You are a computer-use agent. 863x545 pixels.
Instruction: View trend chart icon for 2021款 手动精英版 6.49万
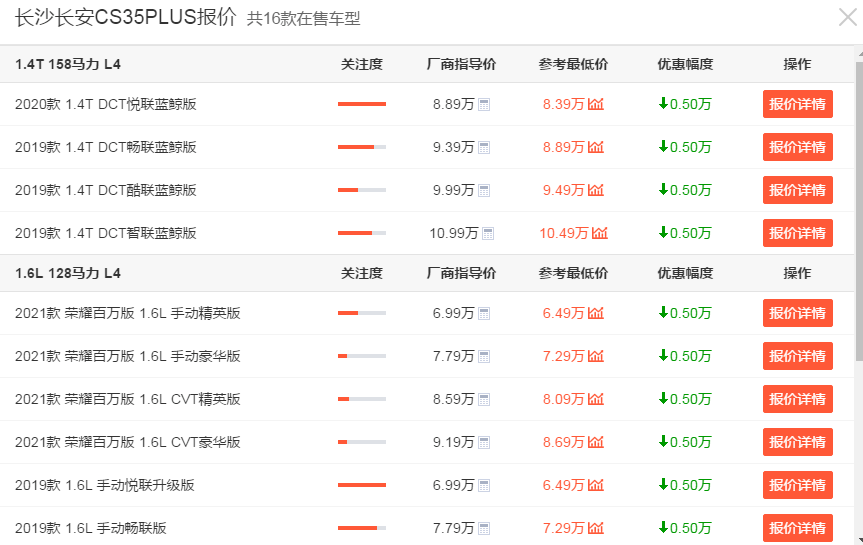point(596,313)
